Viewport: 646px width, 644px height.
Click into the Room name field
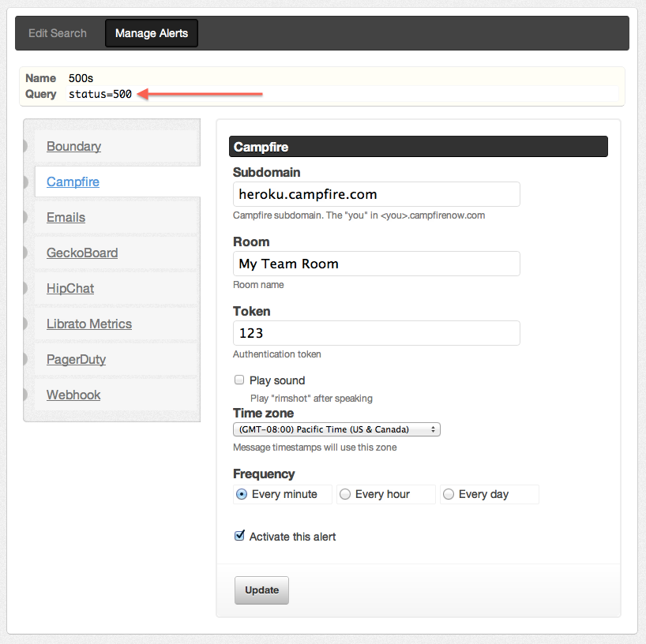tap(377, 264)
